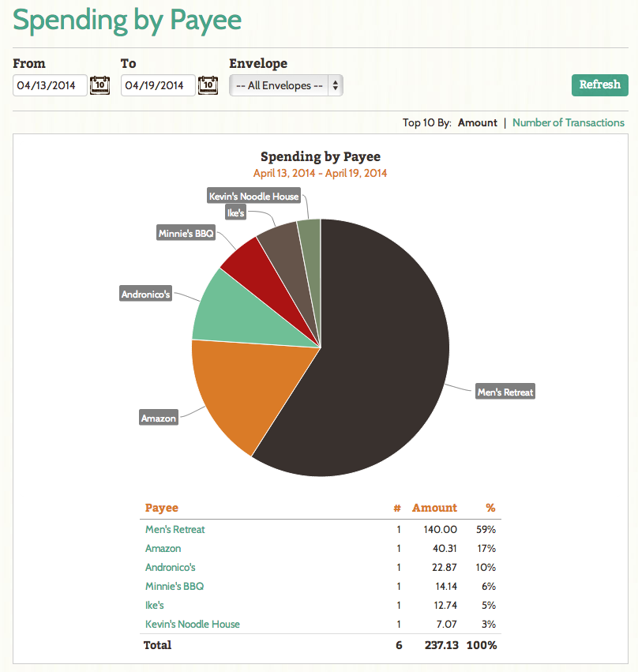Screen dimensions: 638x672
Task: Open the Ike's payee link in table
Action: (x=154, y=605)
